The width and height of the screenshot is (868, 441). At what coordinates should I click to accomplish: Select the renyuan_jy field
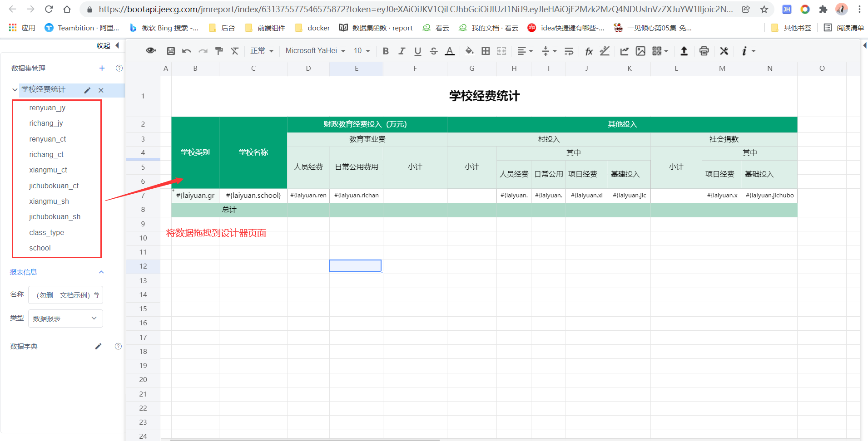coord(47,108)
